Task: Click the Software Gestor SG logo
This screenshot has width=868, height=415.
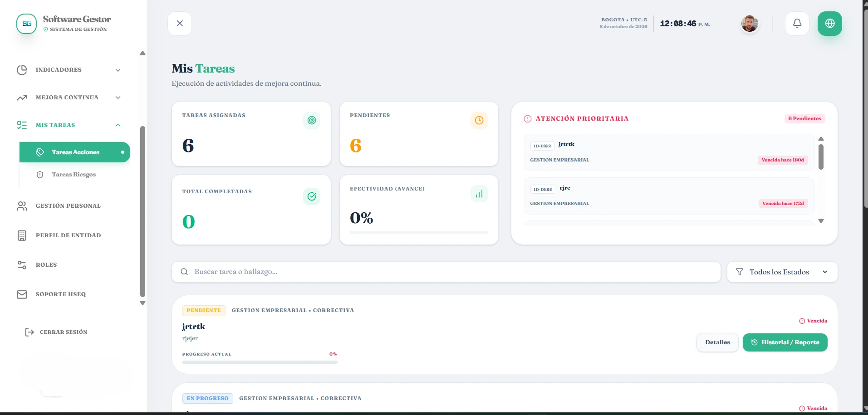Action: tap(27, 24)
